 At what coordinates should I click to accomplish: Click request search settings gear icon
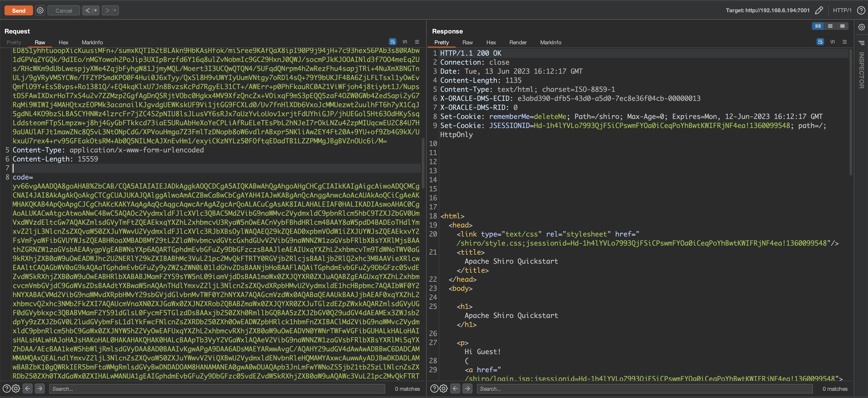coord(16,389)
